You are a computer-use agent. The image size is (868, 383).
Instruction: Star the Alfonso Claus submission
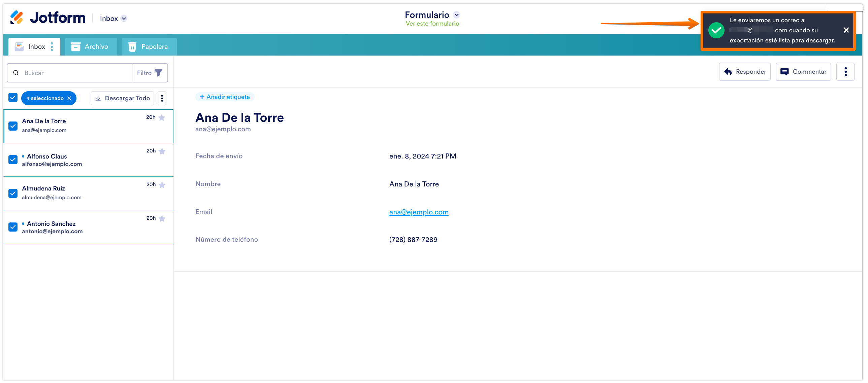point(162,151)
